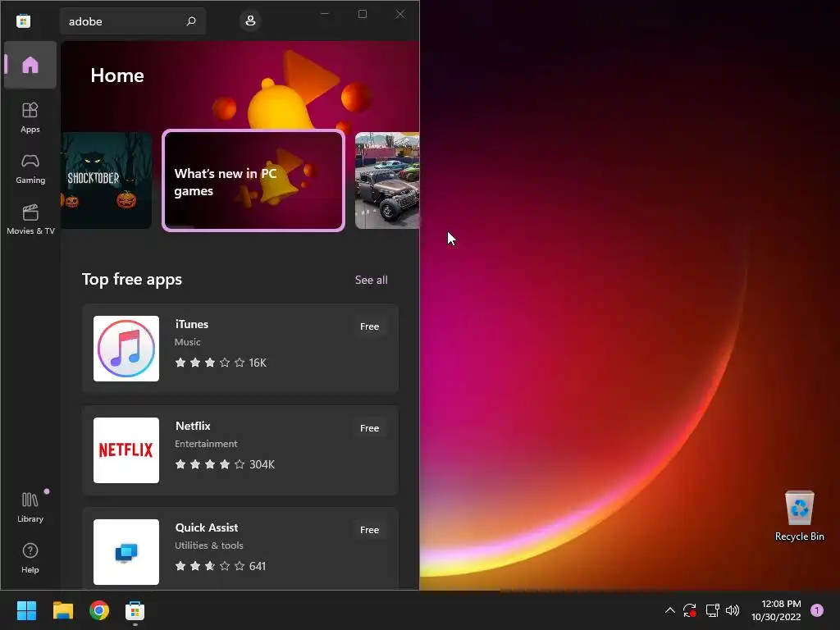Go to the Apps section

point(30,117)
